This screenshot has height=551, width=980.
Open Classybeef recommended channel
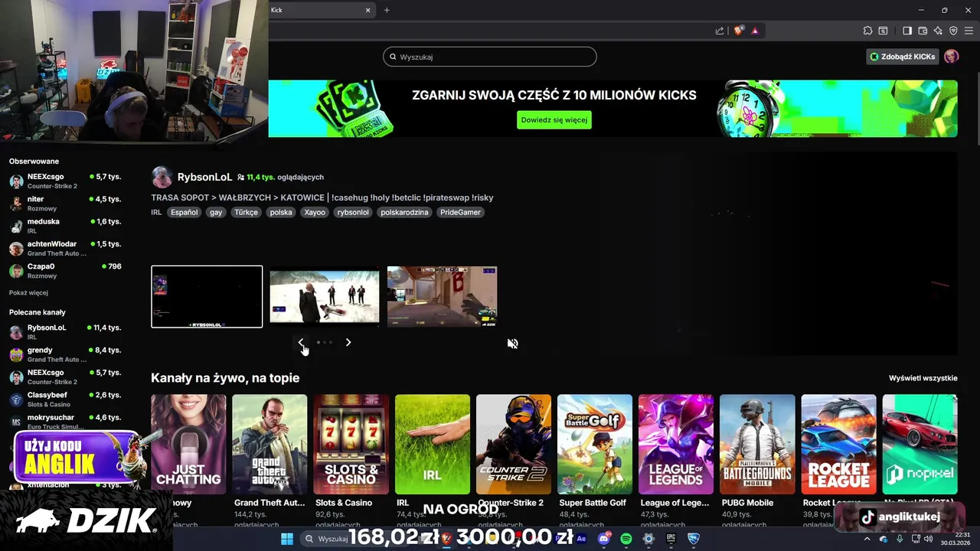pyautogui.click(x=66, y=399)
